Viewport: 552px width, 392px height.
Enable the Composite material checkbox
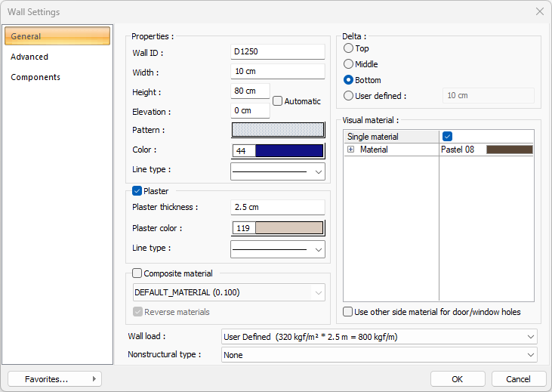[x=137, y=273]
